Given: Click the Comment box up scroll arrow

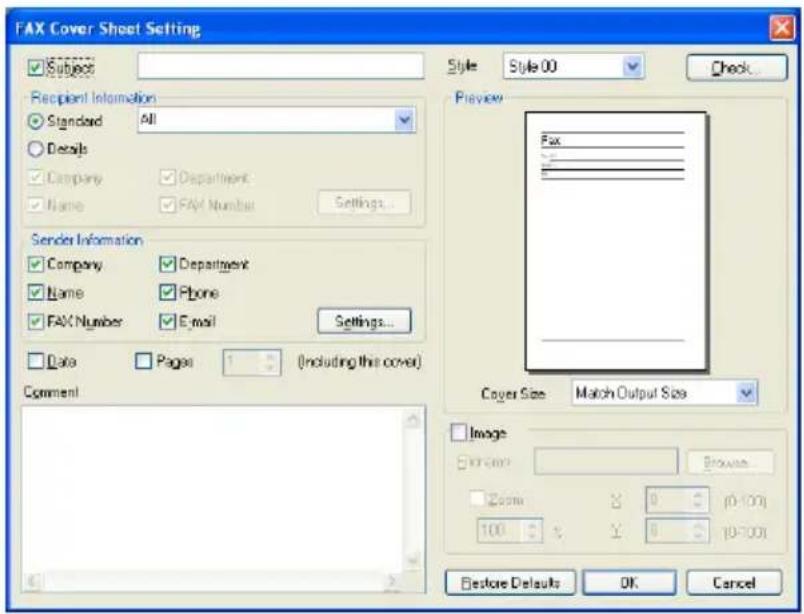Looking at the screenshot, I should pos(413,420).
